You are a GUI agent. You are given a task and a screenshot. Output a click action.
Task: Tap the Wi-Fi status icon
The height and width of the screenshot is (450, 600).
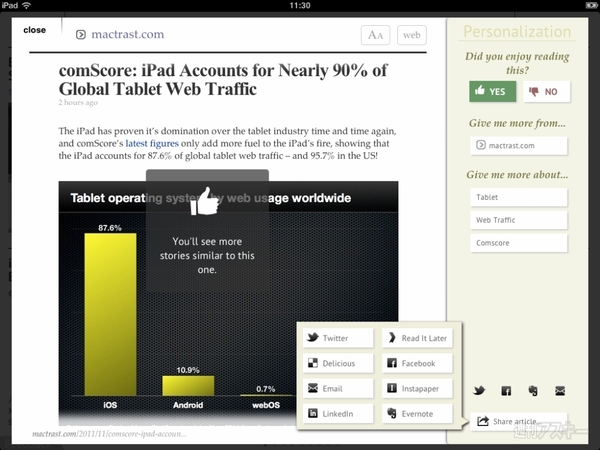[x=26, y=5]
